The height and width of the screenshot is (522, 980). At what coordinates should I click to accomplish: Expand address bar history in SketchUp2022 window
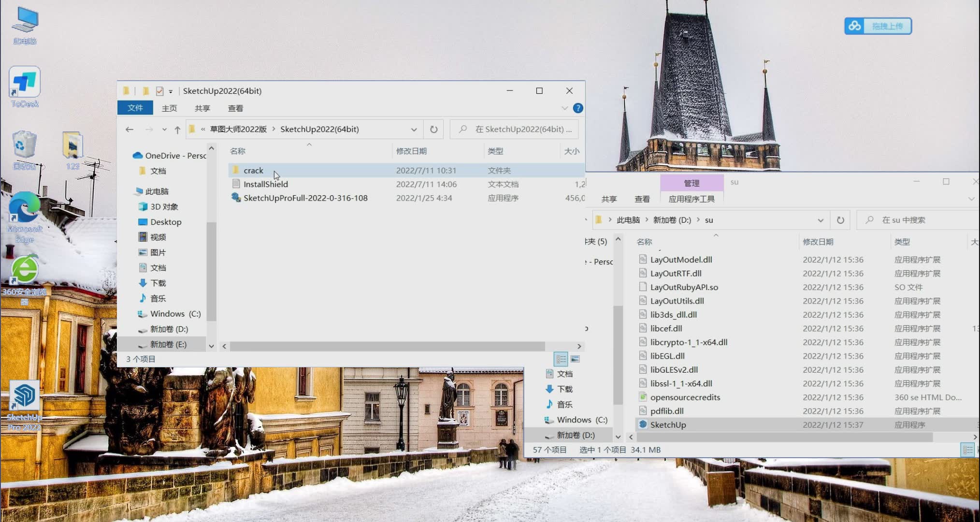[414, 130]
